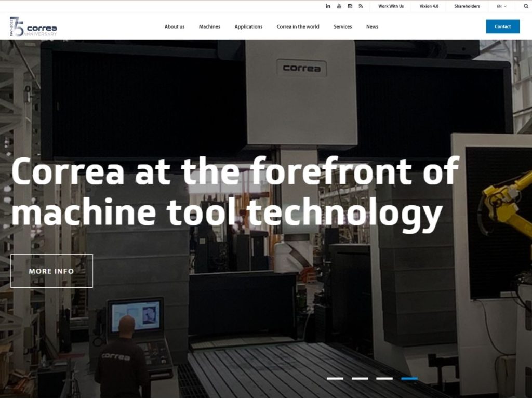The width and height of the screenshot is (532, 399).
Task: Open the RSS feed icon
Action: click(361, 6)
